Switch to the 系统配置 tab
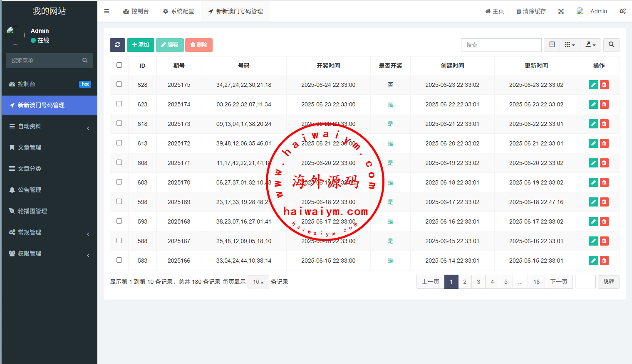632x364 pixels. [x=178, y=11]
